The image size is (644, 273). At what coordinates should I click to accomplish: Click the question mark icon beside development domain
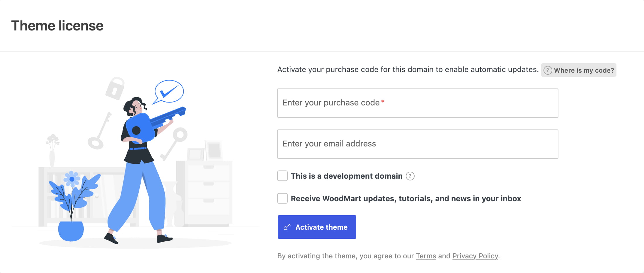coord(410,176)
